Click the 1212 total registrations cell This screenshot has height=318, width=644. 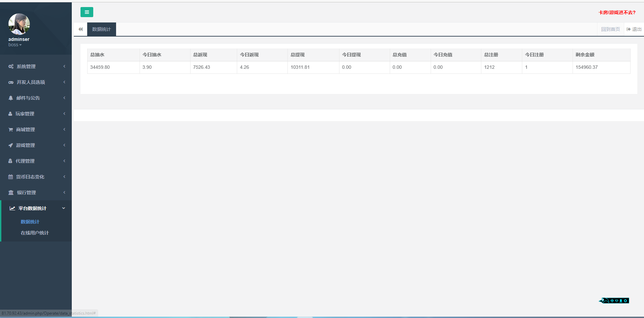[501, 67]
